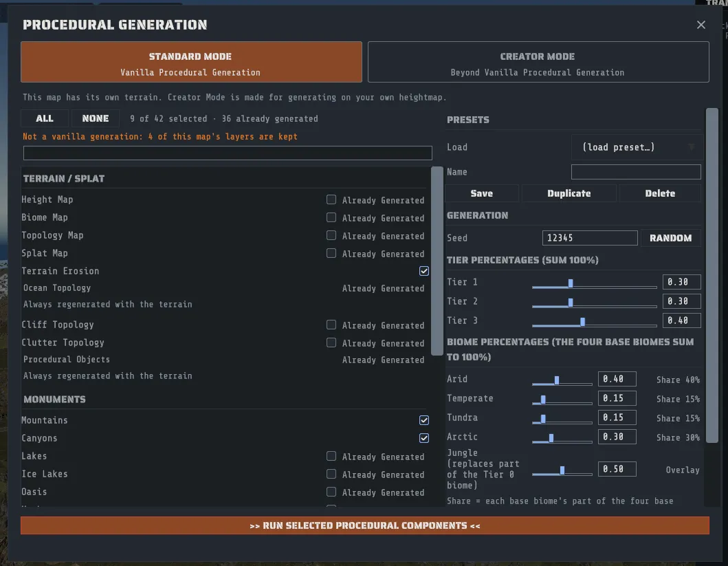Uncheck the Terrain Erosion checkbox

(x=424, y=271)
